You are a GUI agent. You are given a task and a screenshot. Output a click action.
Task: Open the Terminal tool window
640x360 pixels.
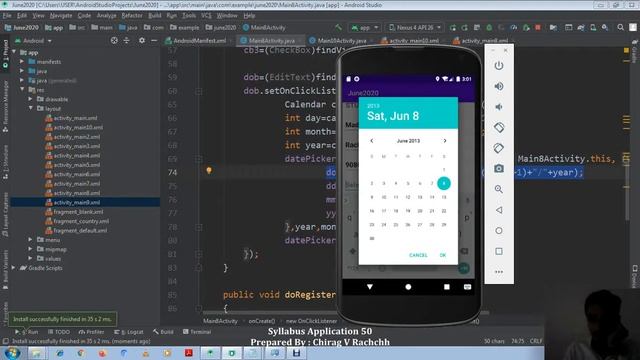[198, 332]
